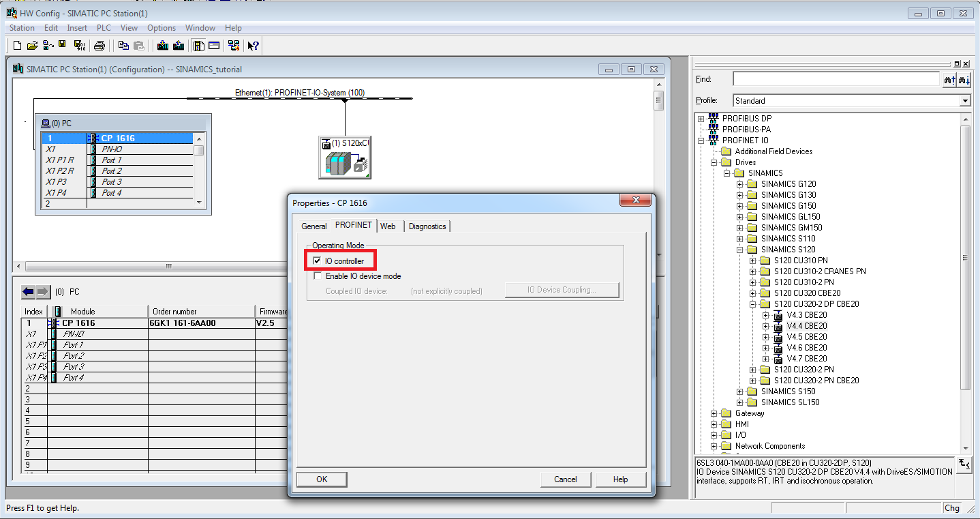Select the V4.3 CBE20 device icon
Viewport: 980px width, 519px height.
coord(779,315)
